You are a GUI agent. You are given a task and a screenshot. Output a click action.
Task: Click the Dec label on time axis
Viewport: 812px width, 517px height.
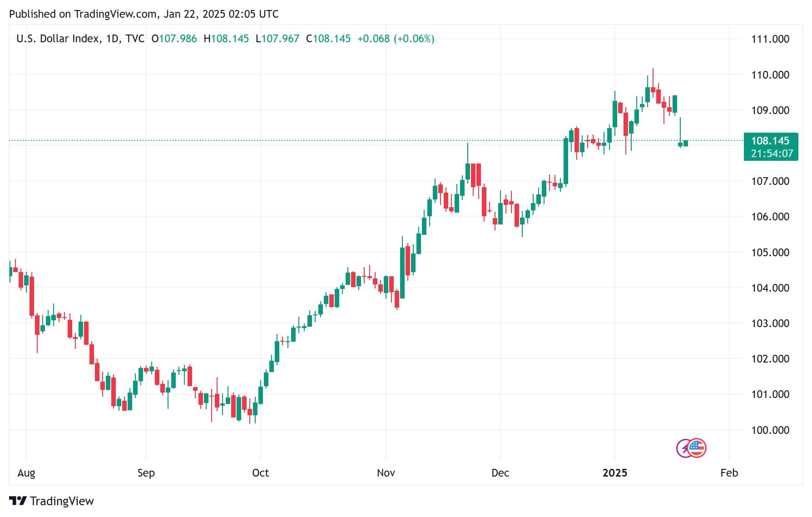coord(500,473)
